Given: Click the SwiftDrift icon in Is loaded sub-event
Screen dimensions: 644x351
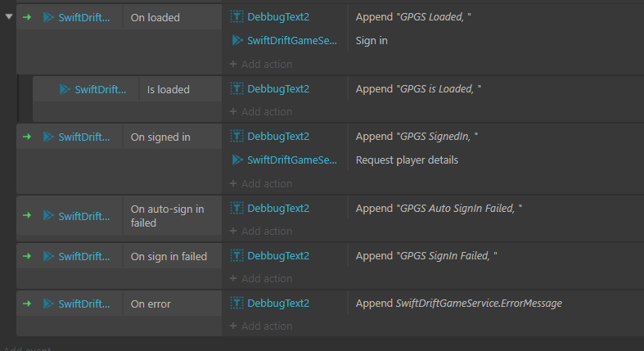Looking at the screenshot, I should [x=65, y=89].
